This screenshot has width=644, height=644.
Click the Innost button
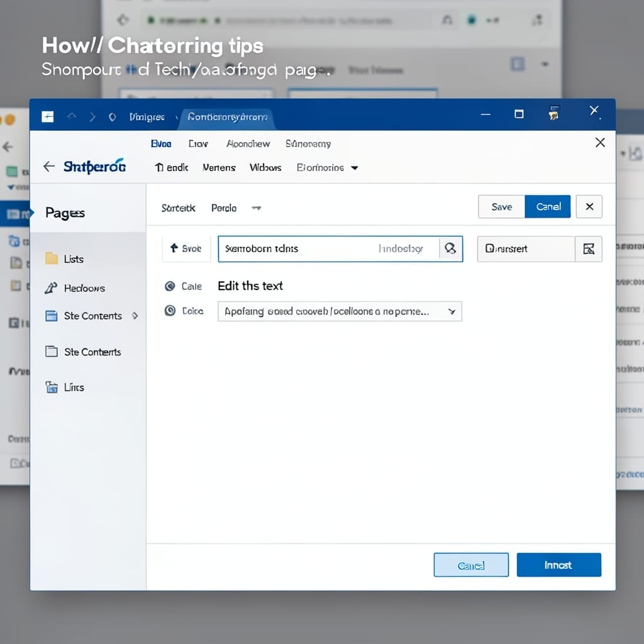[558, 565]
